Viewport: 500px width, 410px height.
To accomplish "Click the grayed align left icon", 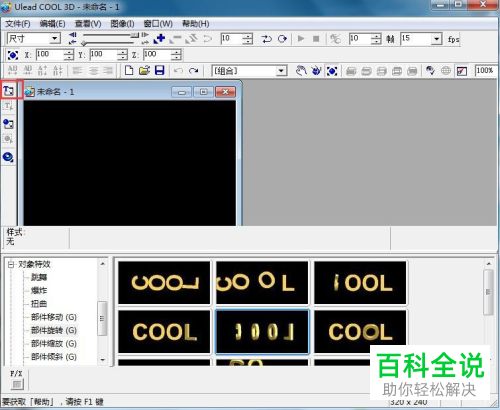I will point(78,71).
